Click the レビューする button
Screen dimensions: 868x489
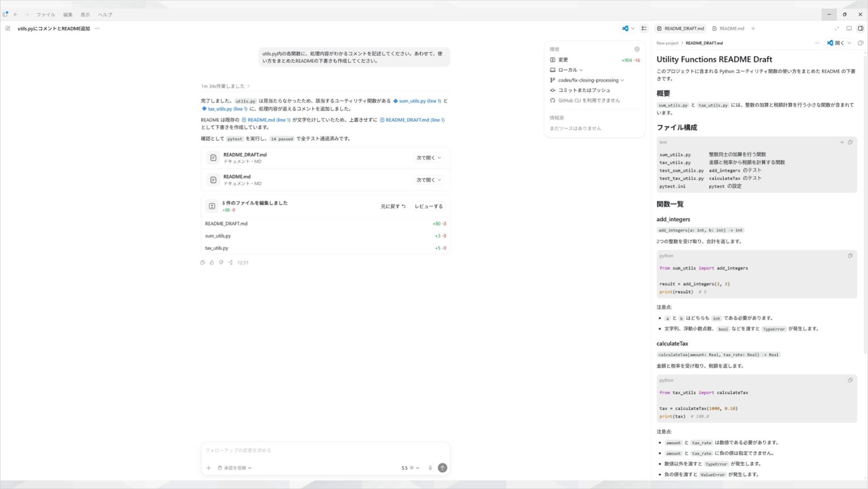coord(429,206)
